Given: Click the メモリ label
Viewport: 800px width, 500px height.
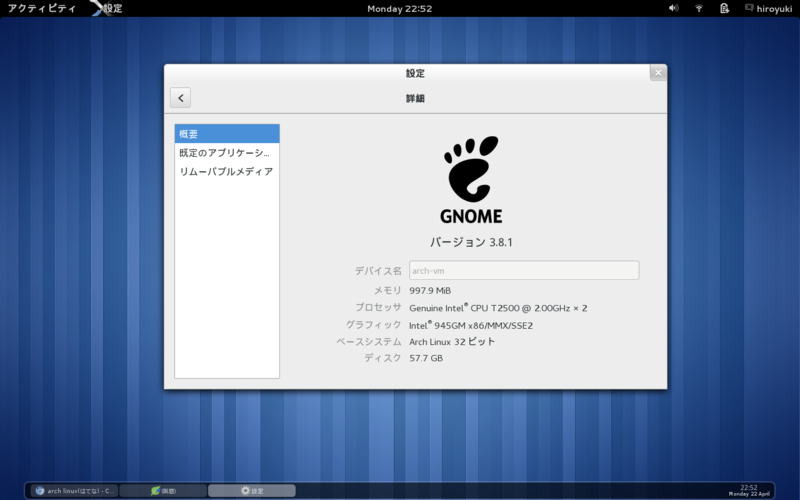Looking at the screenshot, I should coord(388,290).
